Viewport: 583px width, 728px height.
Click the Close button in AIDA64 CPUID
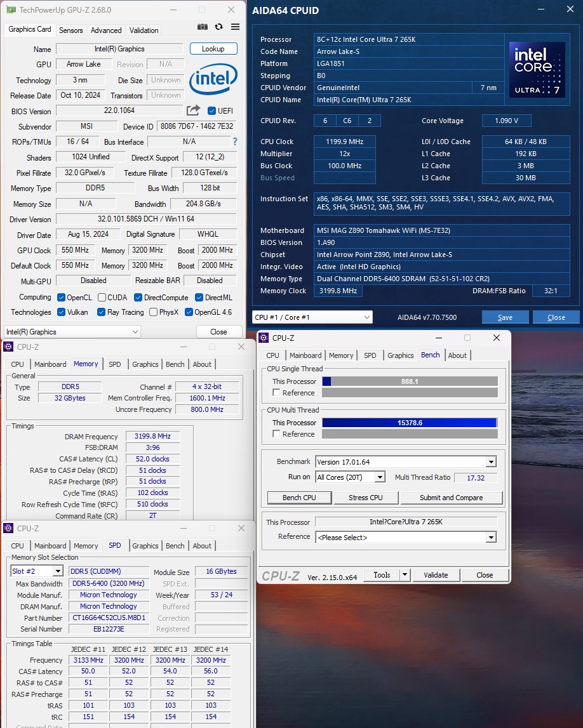556,317
